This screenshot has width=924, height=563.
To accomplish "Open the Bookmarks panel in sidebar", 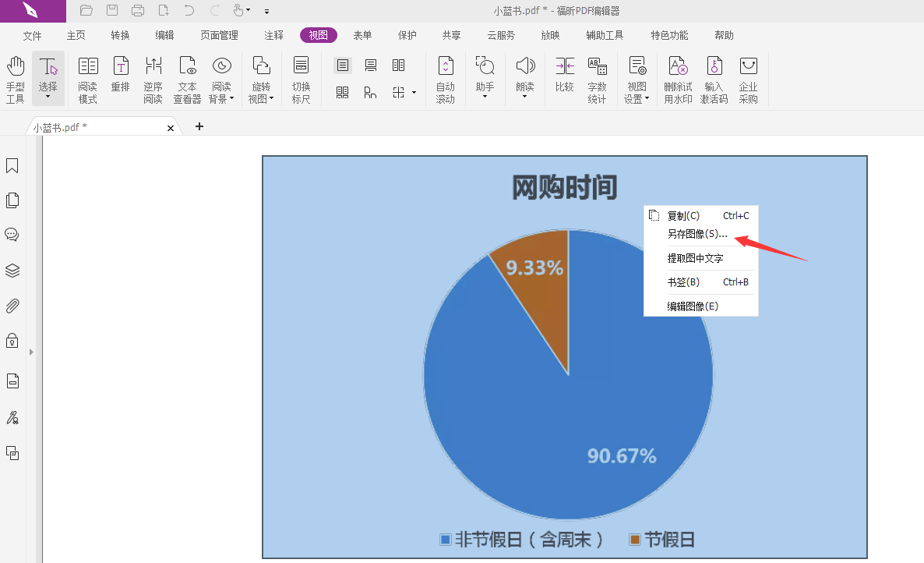I will coord(12,166).
